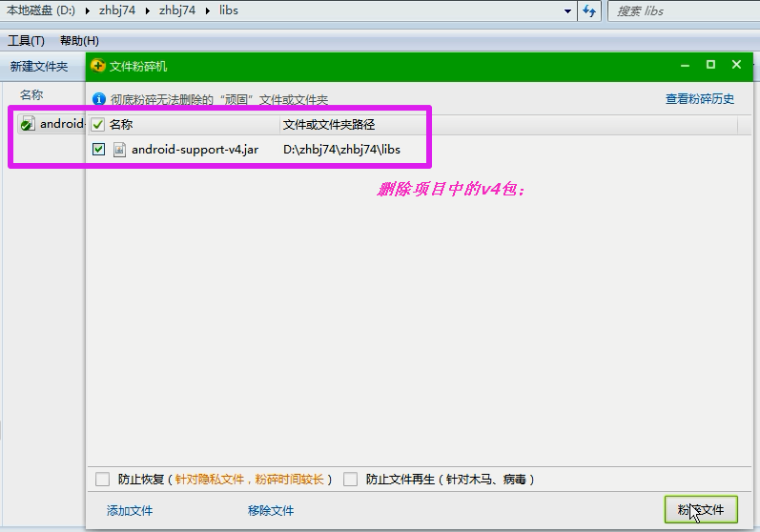Click the refresh icon beside address bar
This screenshot has width=760, height=532.
(x=589, y=10)
